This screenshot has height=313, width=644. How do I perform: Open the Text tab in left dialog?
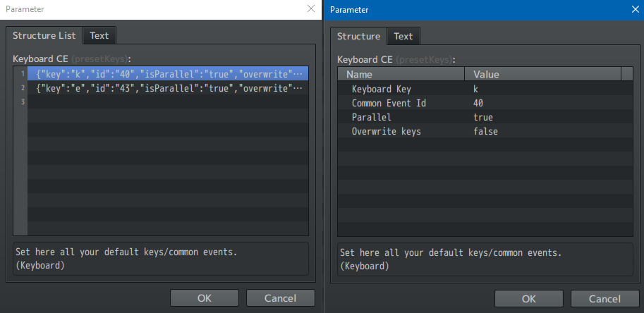pyautogui.click(x=99, y=36)
